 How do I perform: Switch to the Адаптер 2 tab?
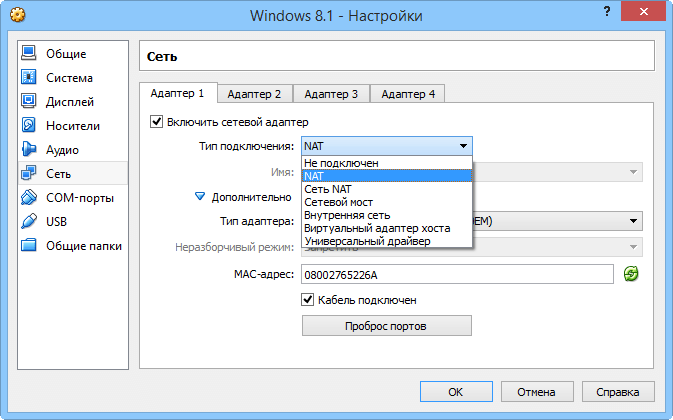point(255,94)
